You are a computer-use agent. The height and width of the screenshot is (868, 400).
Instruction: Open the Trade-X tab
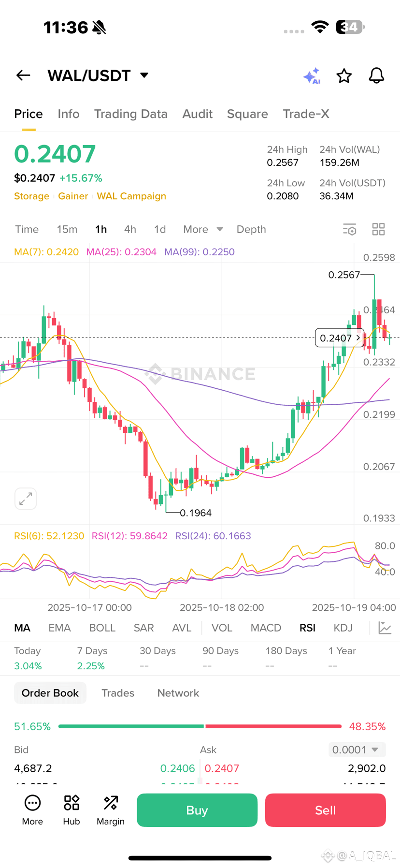coord(306,114)
